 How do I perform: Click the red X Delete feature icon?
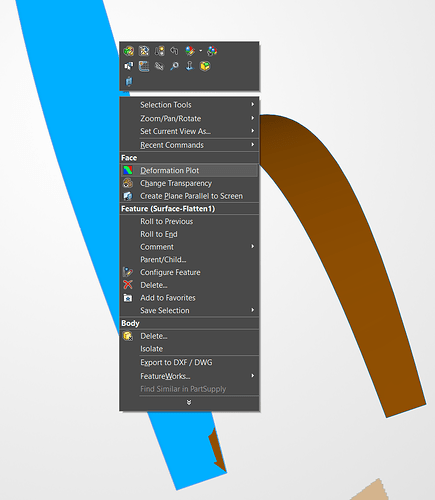(x=128, y=285)
